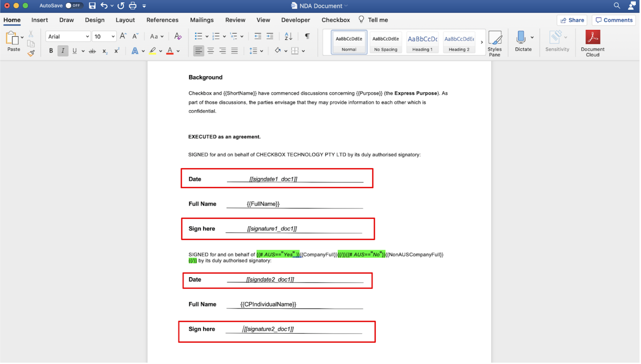
Task: Click the Tell me search field
Action: coord(374,20)
